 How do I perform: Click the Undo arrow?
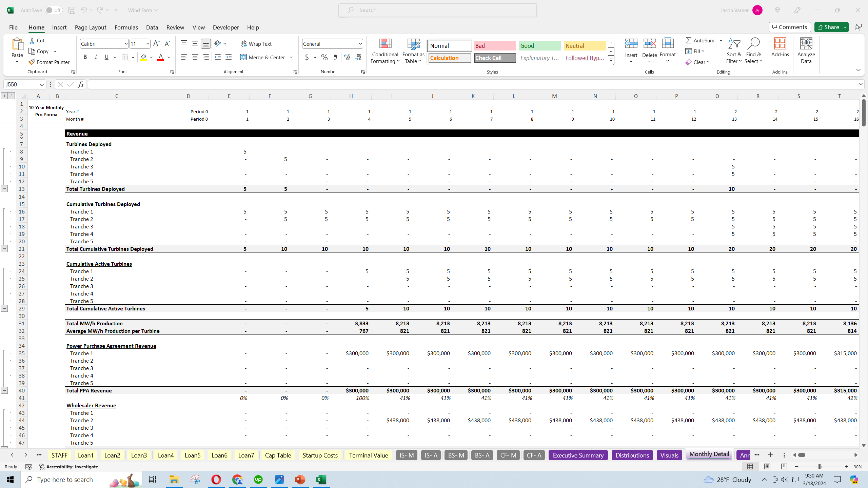pyautogui.click(x=83, y=10)
